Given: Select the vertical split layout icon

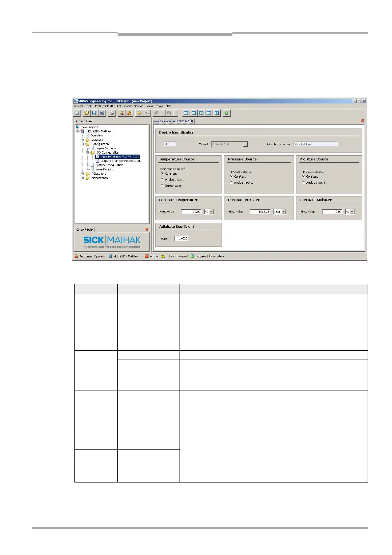Looking at the screenshot, I should [x=201, y=113].
